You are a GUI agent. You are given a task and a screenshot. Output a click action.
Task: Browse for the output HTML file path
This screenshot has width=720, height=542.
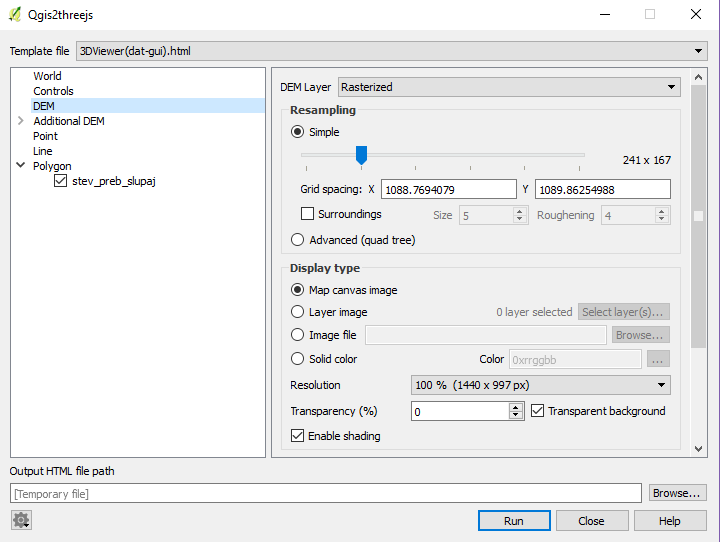677,493
